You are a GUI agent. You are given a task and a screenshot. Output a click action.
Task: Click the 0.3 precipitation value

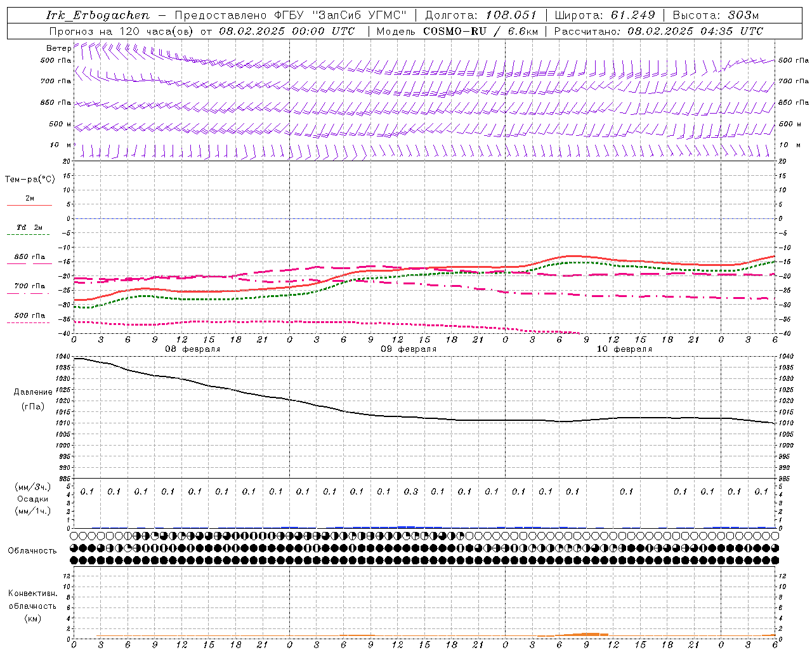click(411, 492)
